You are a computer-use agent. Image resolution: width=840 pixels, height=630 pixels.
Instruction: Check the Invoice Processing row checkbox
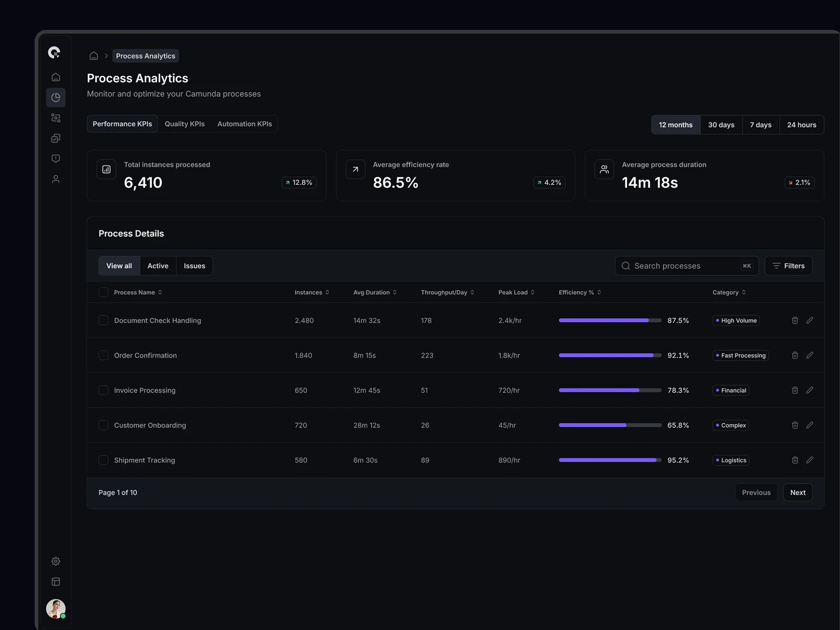pyautogui.click(x=103, y=390)
